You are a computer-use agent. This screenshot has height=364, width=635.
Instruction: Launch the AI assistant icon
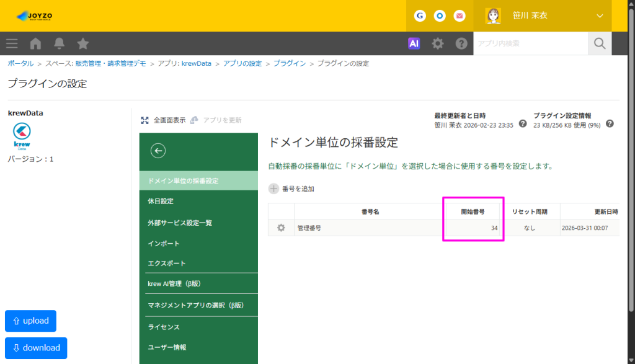click(414, 43)
